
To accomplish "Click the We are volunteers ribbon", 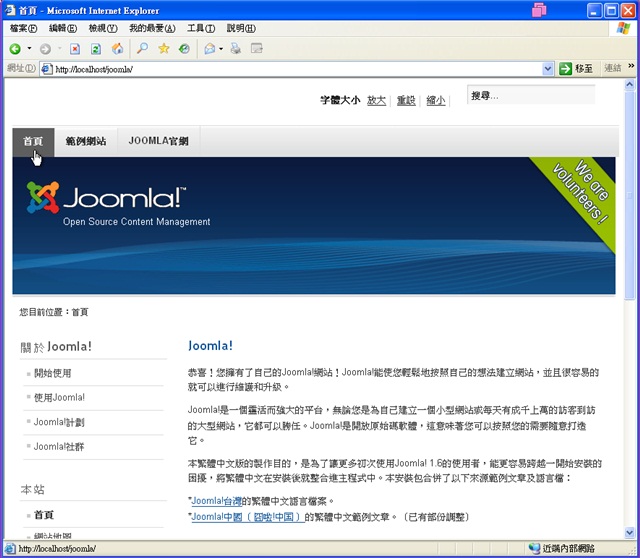I will (580, 196).
